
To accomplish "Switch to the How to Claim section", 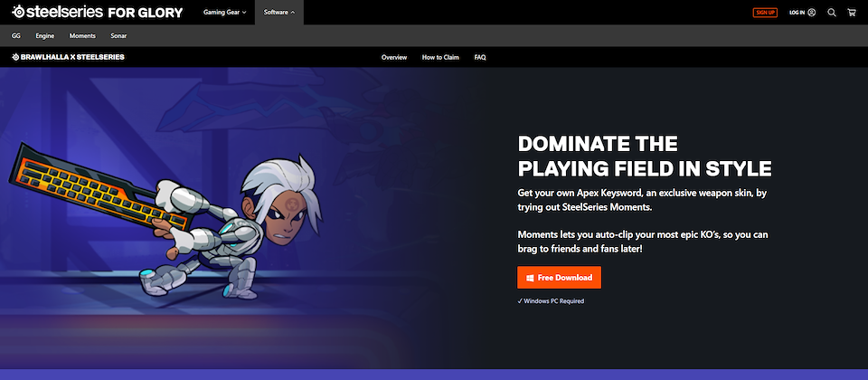I will click(x=440, y=57).
